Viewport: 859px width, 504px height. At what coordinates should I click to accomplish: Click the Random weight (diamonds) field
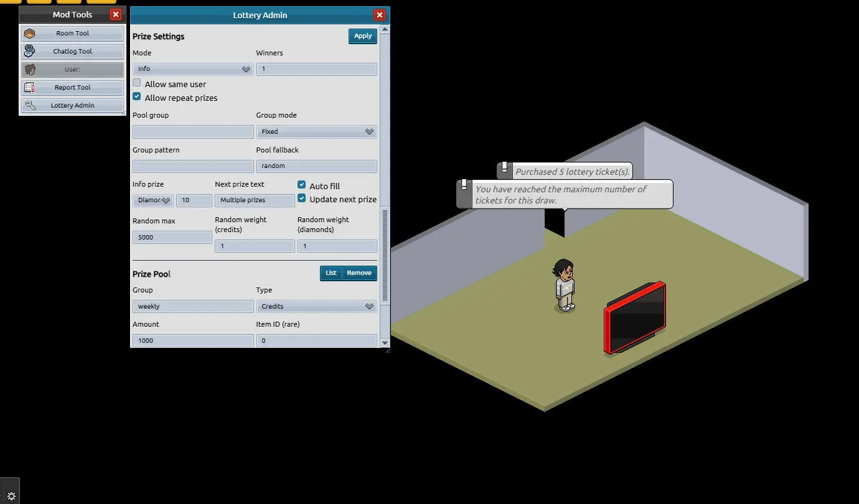point(337,246)
